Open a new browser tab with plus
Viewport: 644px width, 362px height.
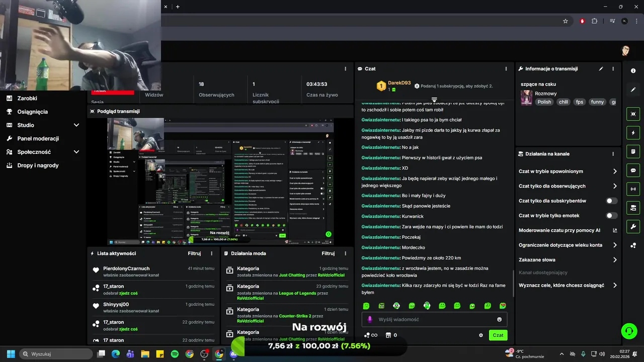(x=178, y=7)
